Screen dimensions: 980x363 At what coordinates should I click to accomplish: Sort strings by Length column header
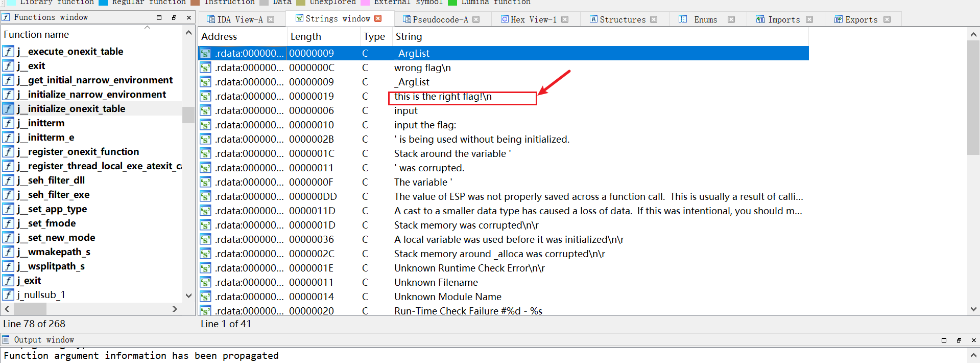(x=323, y=36)
